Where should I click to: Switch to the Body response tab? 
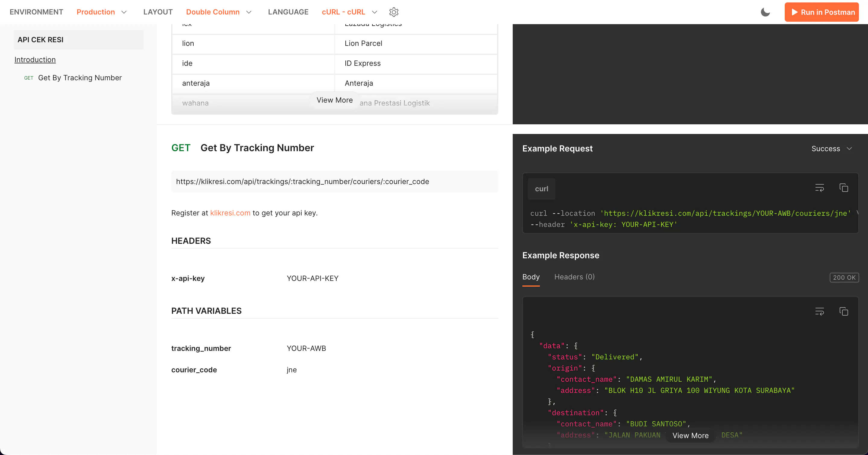[x=531, y=277]
